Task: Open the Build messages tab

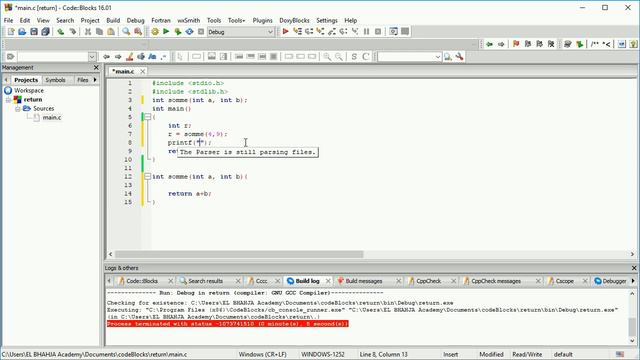Action: coord(364,281)
